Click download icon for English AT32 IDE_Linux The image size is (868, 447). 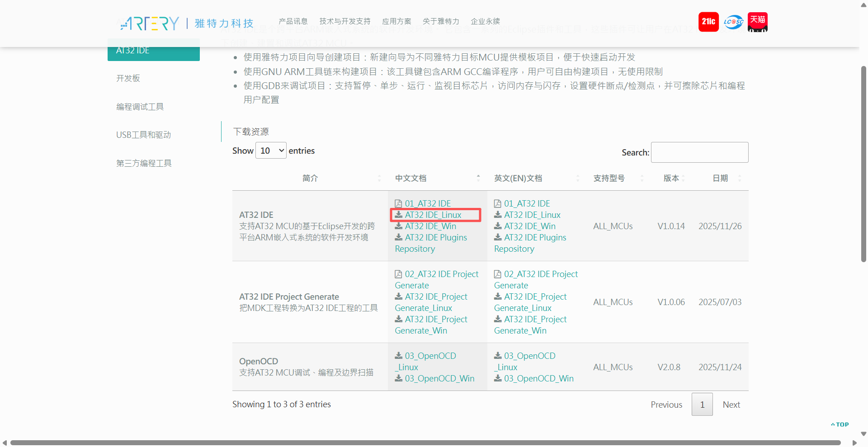click(498, 214)
